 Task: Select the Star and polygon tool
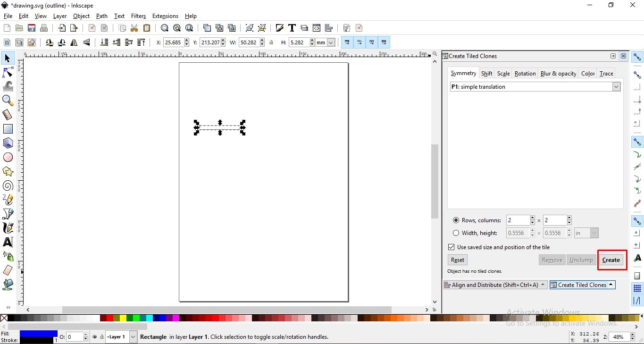(8, 171)
